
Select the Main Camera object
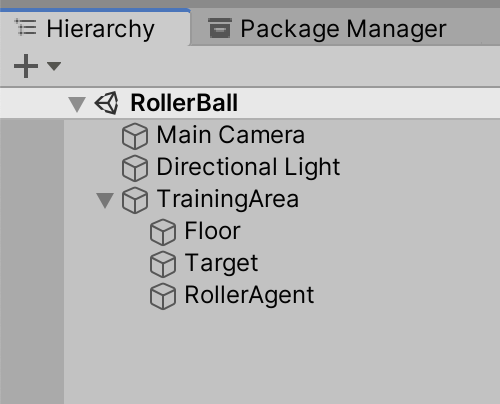pos(231,135)
